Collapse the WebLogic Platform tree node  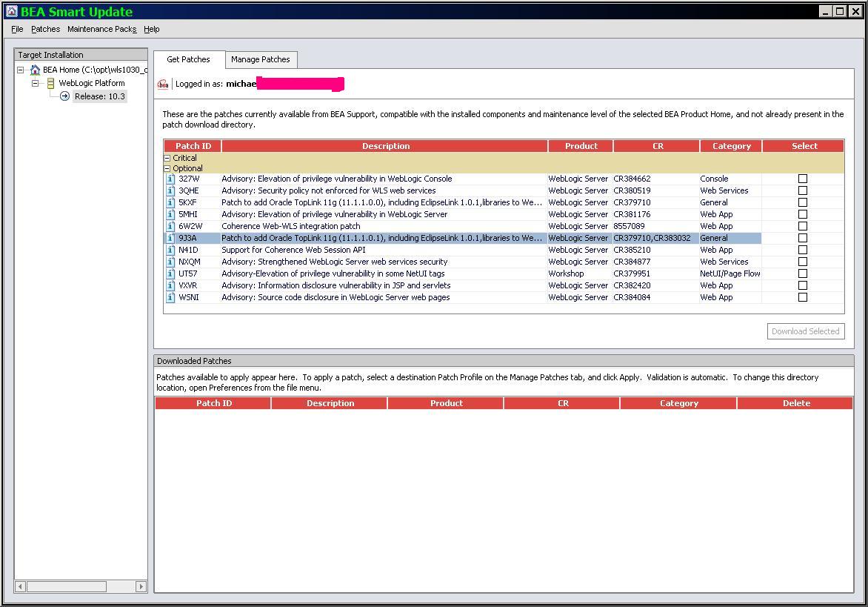click(x=35, y=83)
